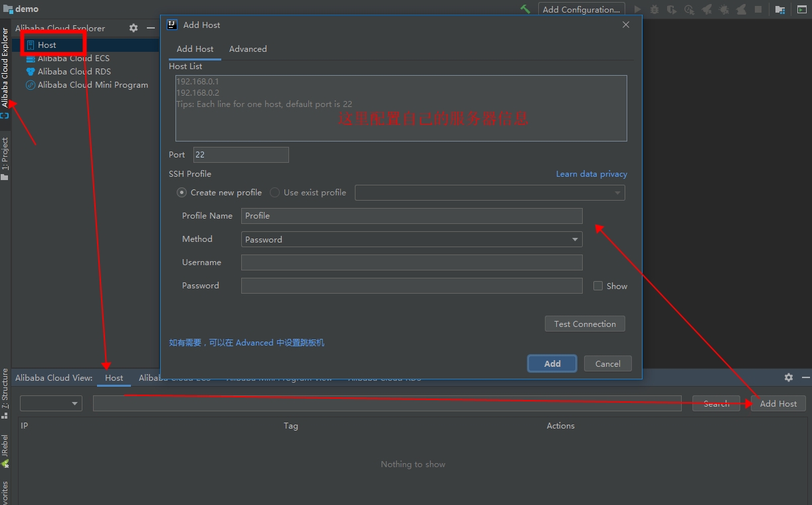The width and height of the screenshot is (812, 505).
Task: Select the Use exist profile radio button
Action: click(274, 193)
